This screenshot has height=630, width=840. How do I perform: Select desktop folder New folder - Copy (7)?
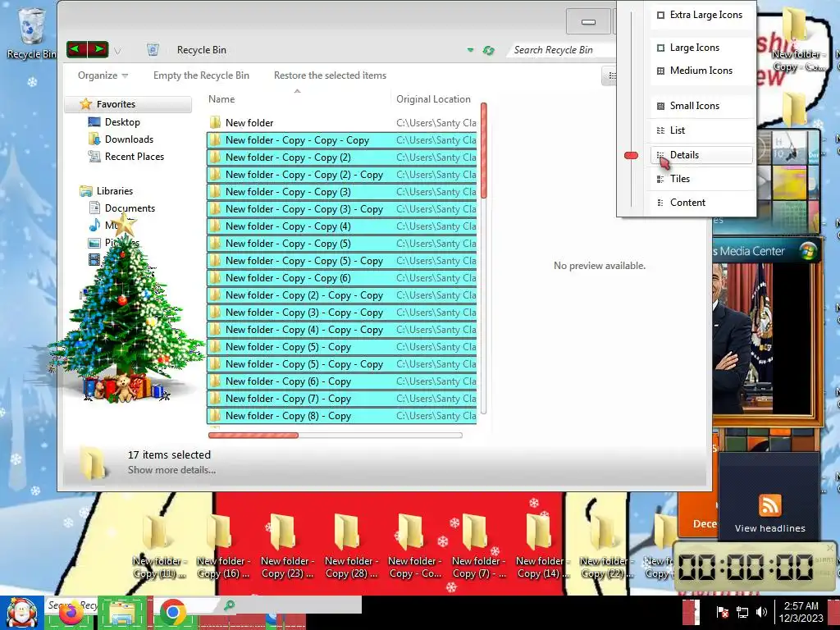pos(477,546)
